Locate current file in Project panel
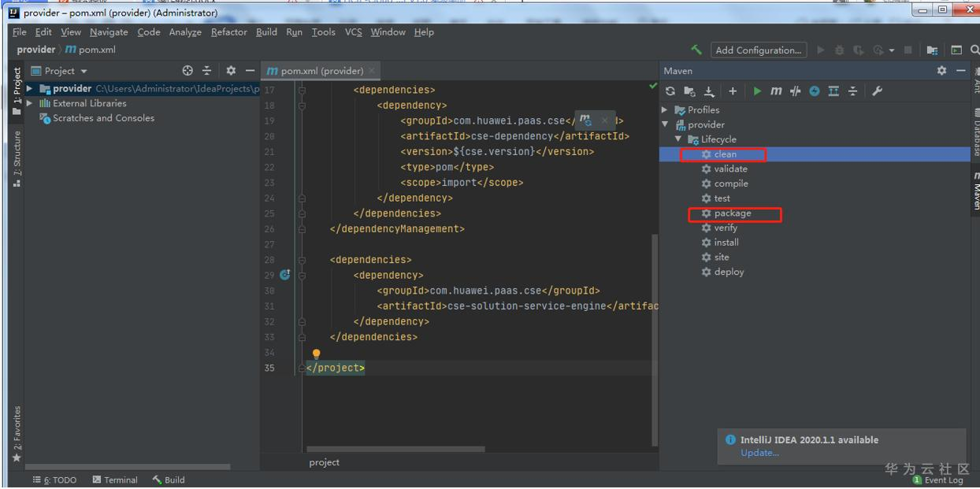 [187, 71]
